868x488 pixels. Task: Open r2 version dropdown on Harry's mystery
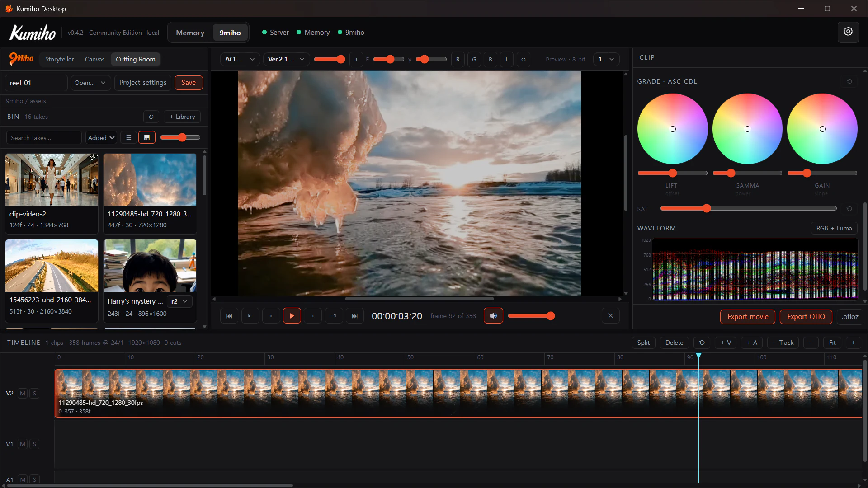(179, 301)
